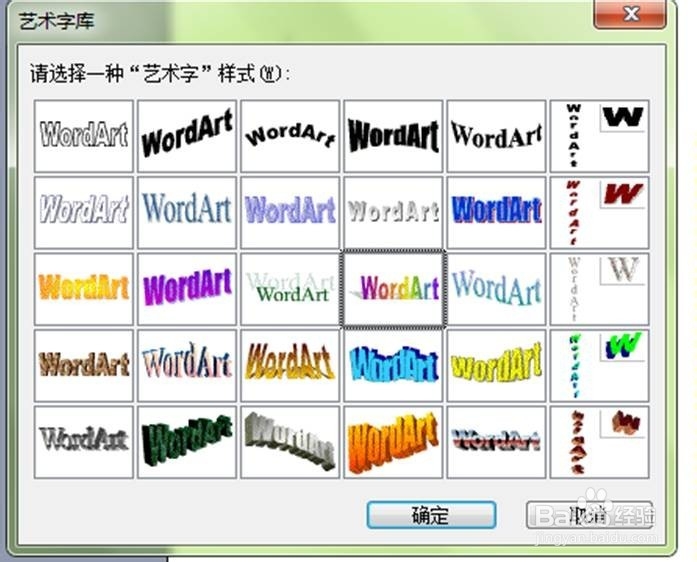The height and width of the screenshot is (562, 697).
Task: Select the cyan-blue 3D block WordArt style
Action: point(393,365)
